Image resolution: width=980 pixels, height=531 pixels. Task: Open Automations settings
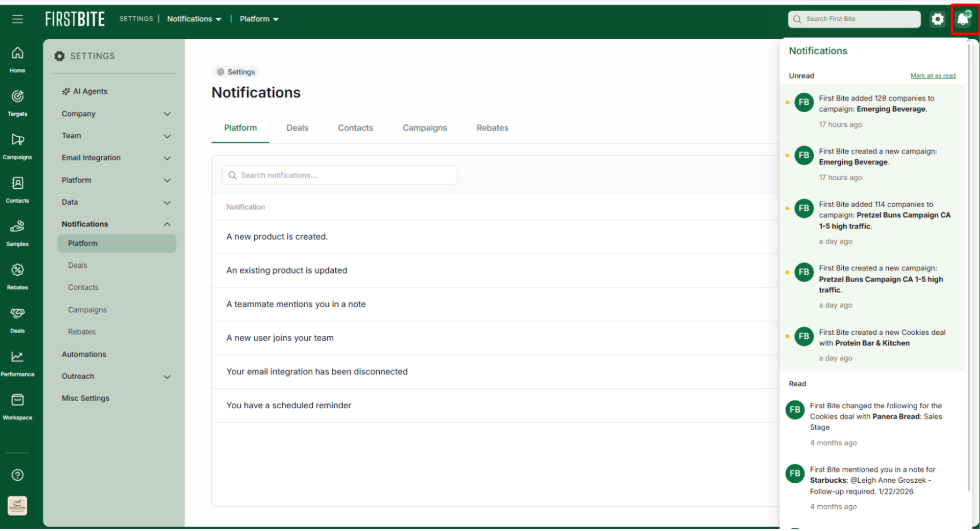coord(84,355)
